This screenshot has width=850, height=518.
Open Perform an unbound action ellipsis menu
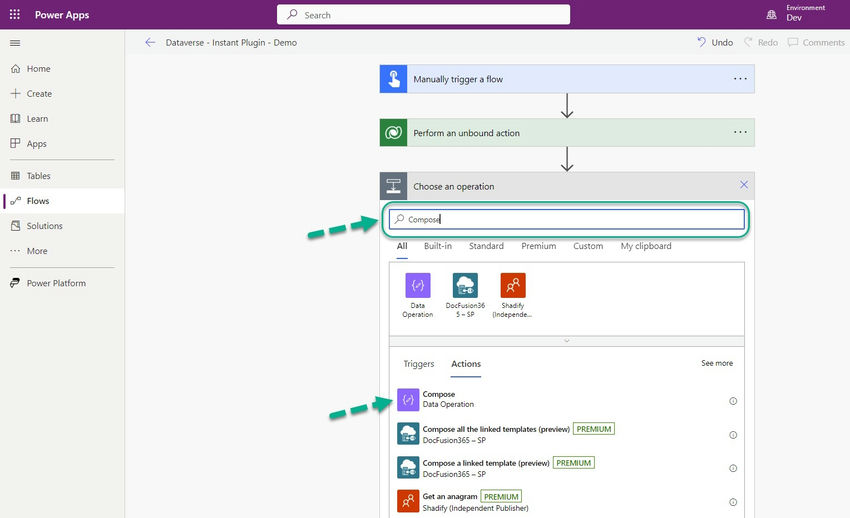(740, 132)
